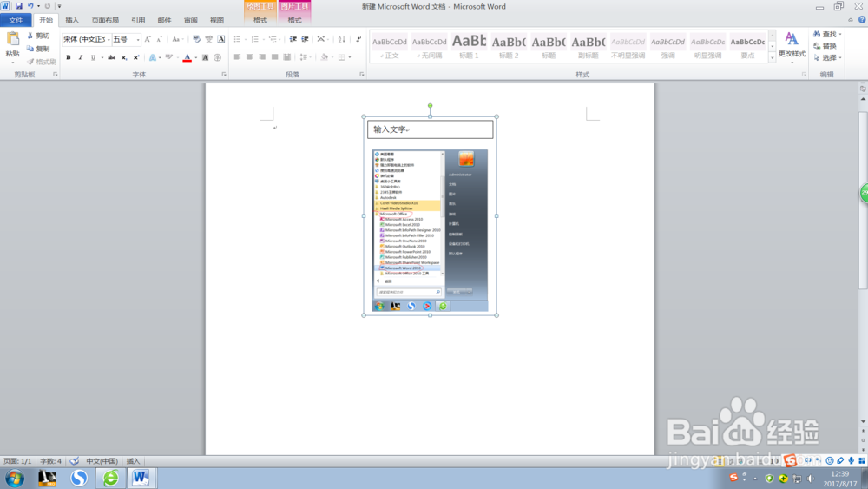Open the Select (选择) menu
This screenshot has width=868, height=489.
point(827,57)
